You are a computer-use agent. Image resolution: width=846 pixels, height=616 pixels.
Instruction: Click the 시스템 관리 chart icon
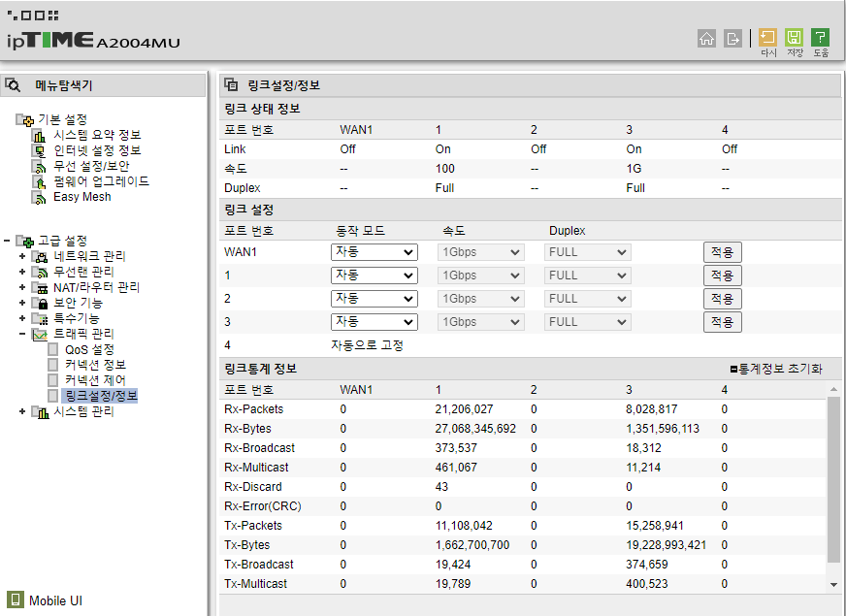(x=40, y=412)
